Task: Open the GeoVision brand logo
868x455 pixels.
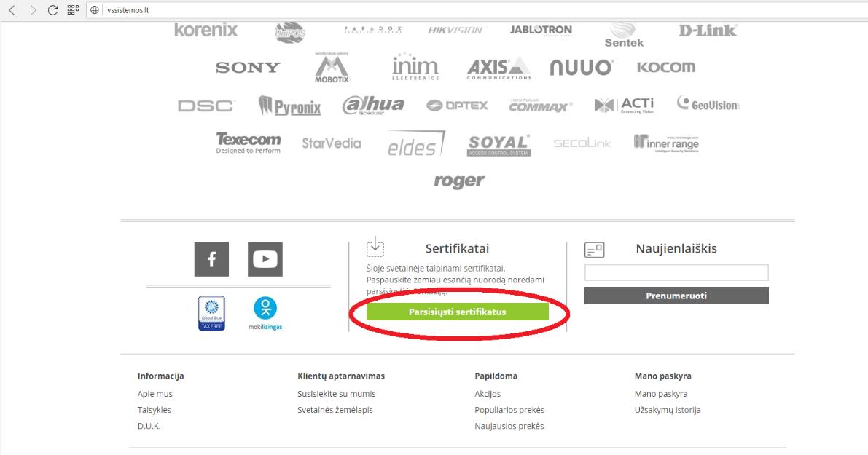Action: point(708,104)
